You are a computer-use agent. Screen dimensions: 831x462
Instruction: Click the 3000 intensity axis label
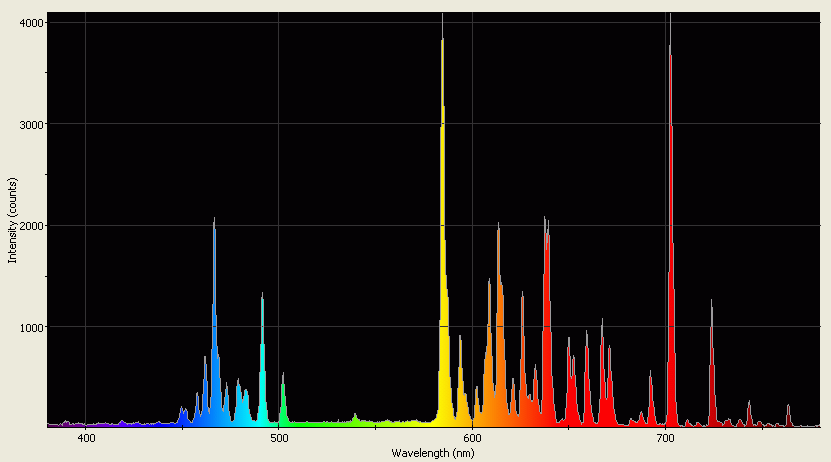[x=31, y=124]
